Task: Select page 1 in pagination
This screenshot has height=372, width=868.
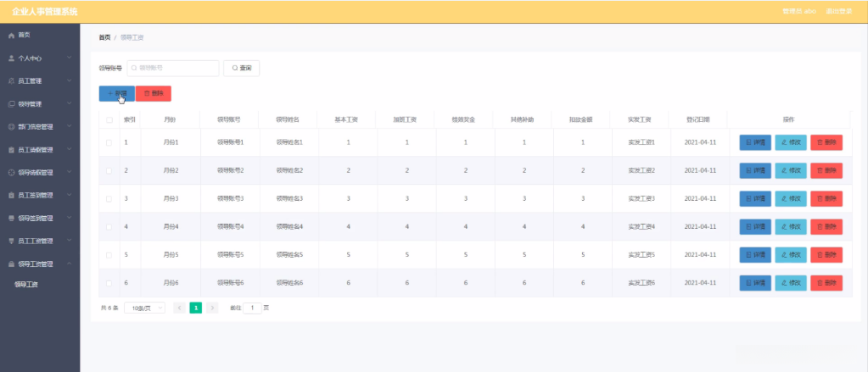Action: point(195,308)
